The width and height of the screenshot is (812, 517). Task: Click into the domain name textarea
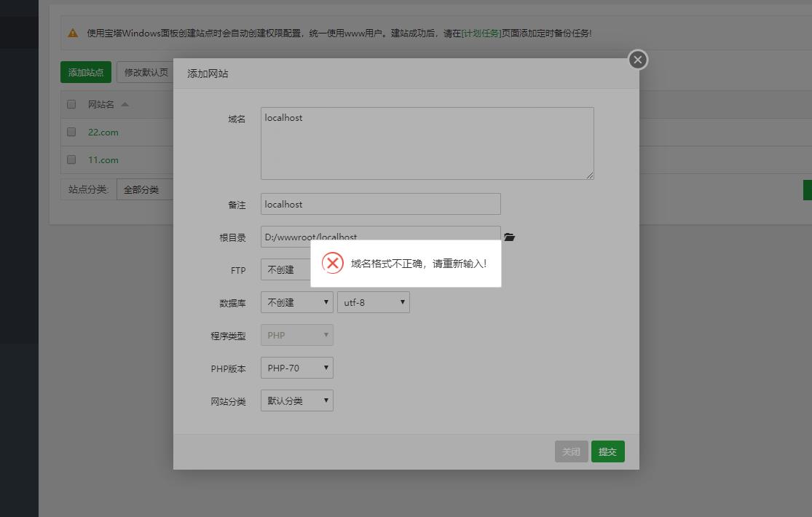pos(427,143)
